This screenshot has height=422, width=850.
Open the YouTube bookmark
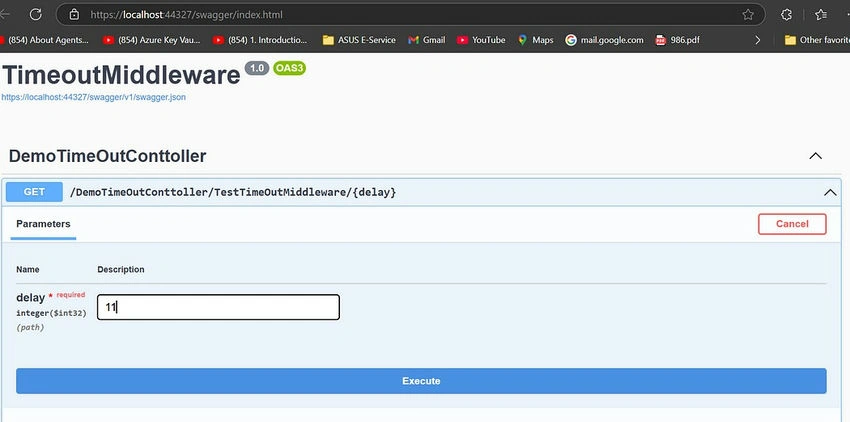(x=481, y=40)
